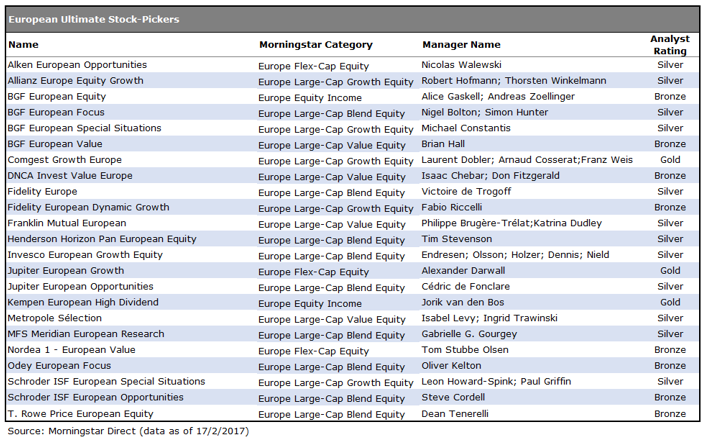Image resolution: width=708 pixels, height=442 pixels.
Task: Click managers 'Nigel Bolton; Simon Hunter'
Action: coord(485,112)
